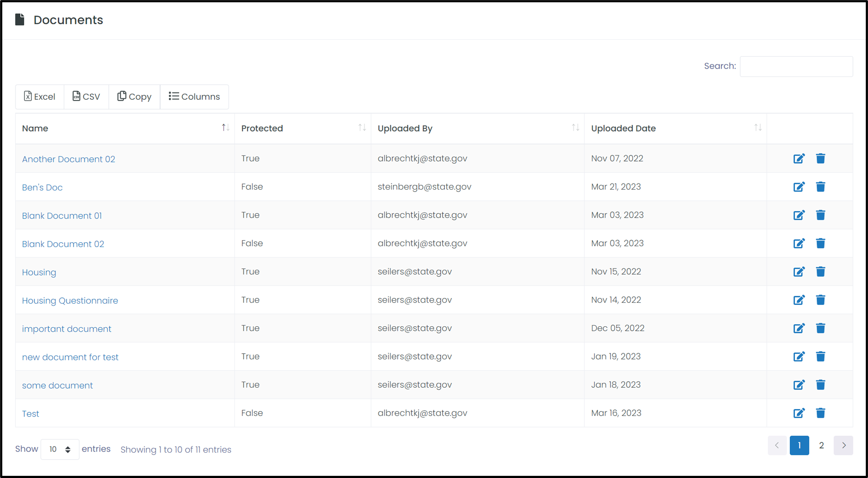Delete Blank Document 02 entry

820,244
